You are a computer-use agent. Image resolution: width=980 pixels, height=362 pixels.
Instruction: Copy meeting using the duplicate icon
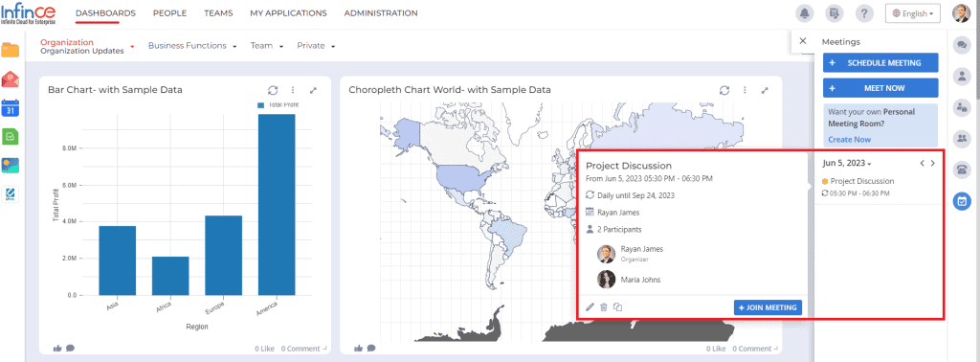coord(617,307)
